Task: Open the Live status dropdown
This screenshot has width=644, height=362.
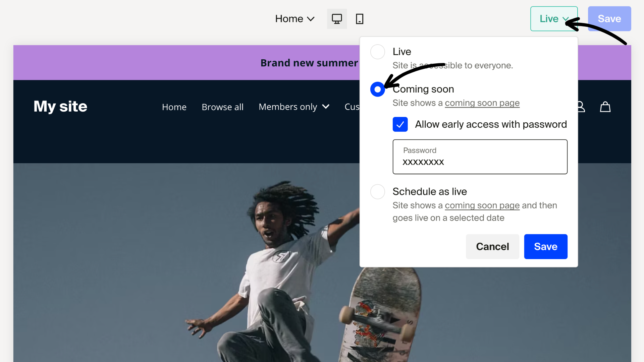Action: tap(553, 18)
